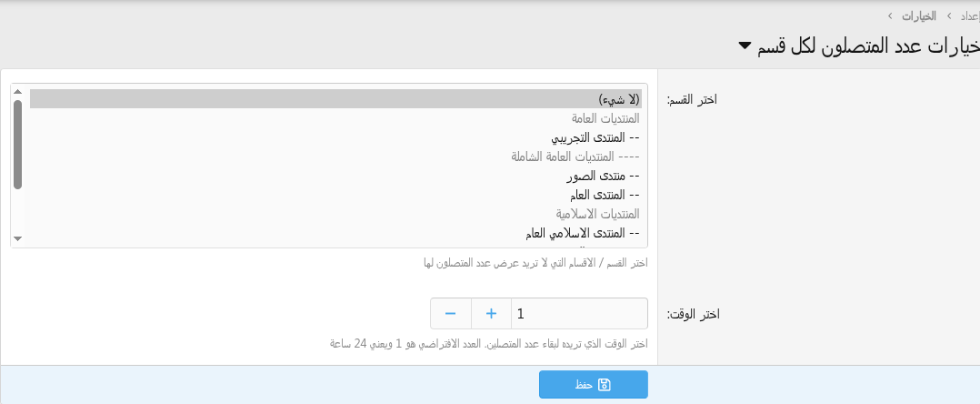Select (لا شيء) in the forum list
The image size is (980, 404).
(618, 98)
